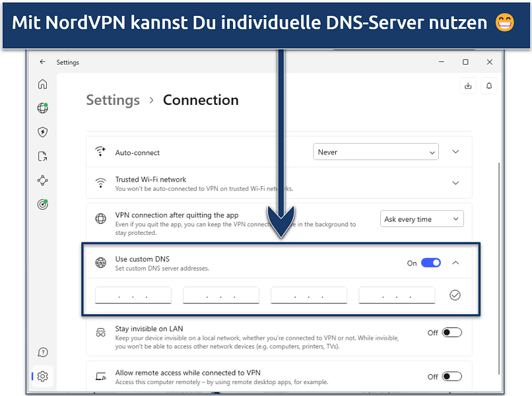Open Dark Web Monitor target icon
Image resolution: width=532 pixels, height=396 pixels.
[42, 205]
